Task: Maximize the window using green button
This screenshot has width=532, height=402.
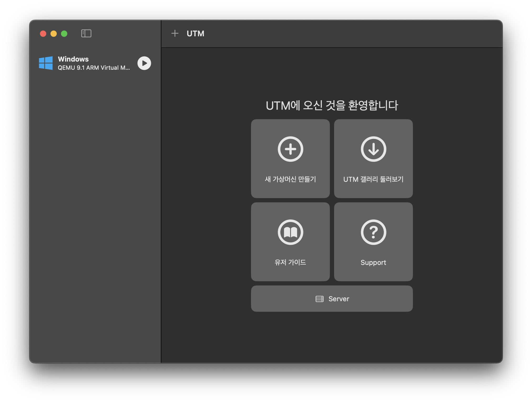Action: point(64,34)
